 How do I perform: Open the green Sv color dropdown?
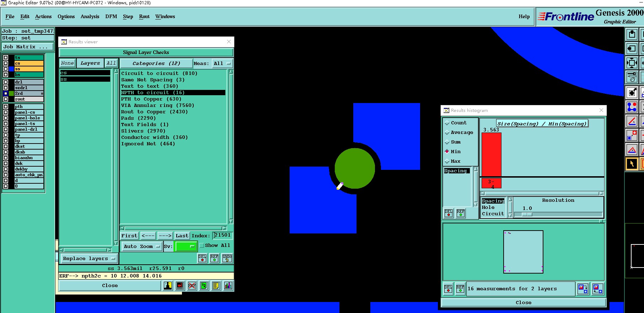[x=186, y=246]
